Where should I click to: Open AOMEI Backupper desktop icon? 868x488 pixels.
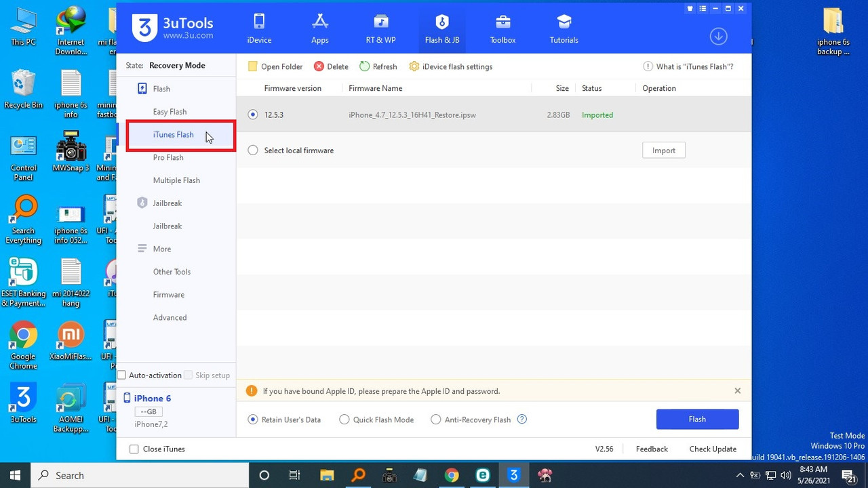pos(71,409)
